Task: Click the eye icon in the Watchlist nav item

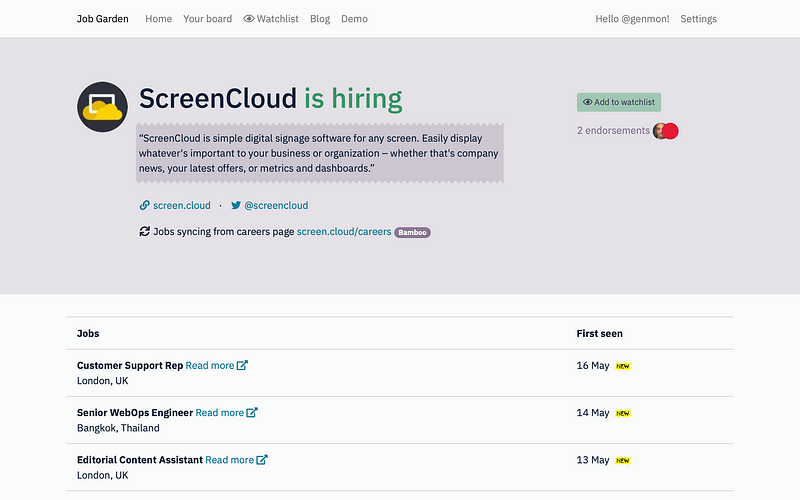Action: pyautogui.click(x=248, y=19)
